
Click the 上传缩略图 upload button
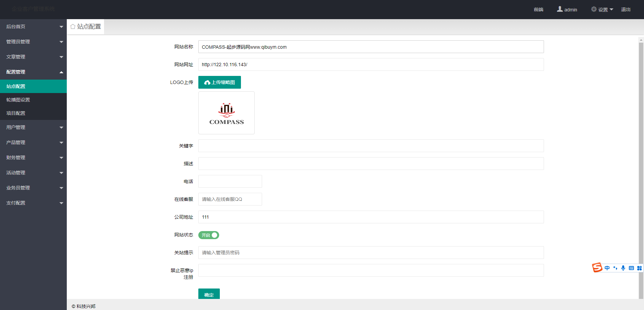219,82
